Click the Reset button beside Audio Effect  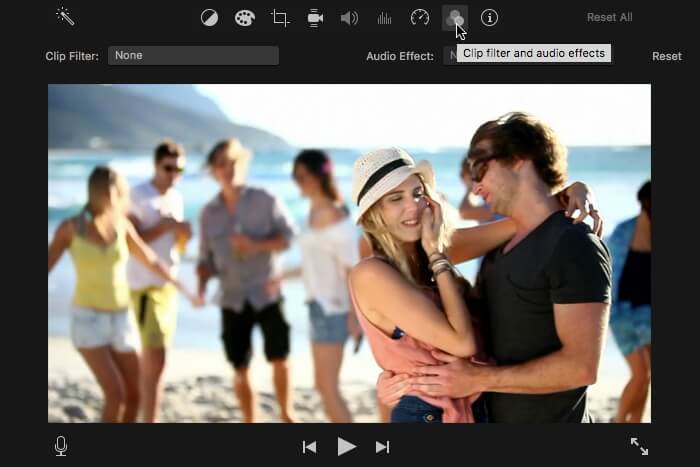[x=667, y=56]
